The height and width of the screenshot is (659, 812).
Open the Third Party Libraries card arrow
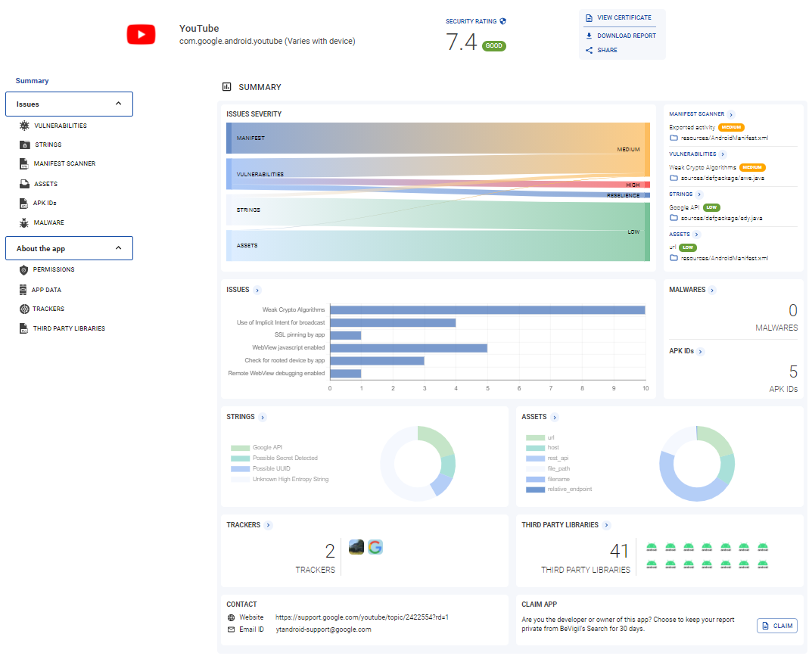606,525
